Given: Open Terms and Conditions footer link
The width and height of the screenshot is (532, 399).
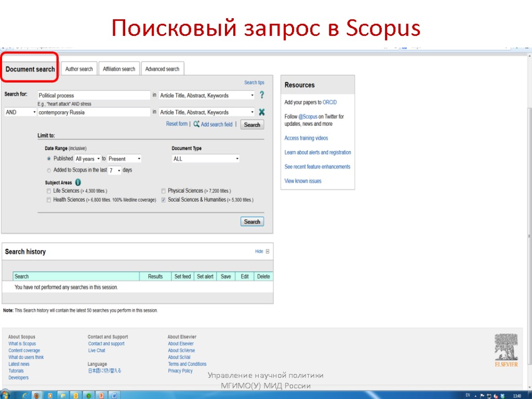Looking at the screenshot, I should 187,364.
